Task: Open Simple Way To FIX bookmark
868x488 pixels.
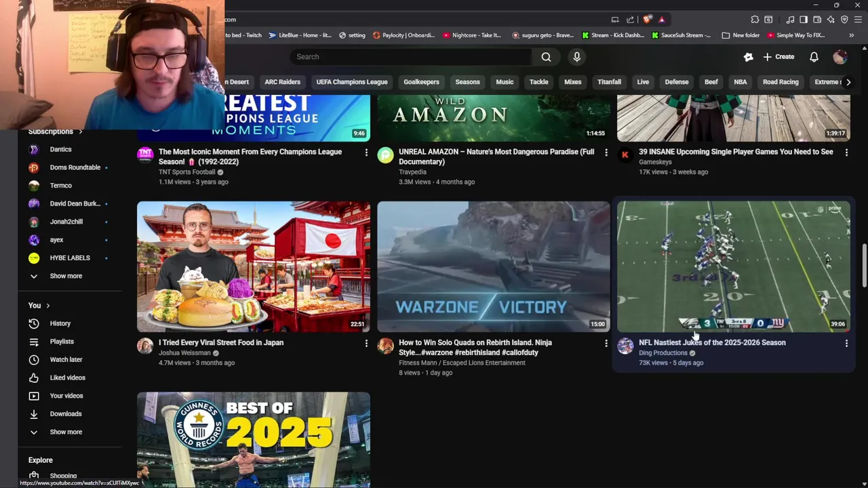Action: point(795,35)
